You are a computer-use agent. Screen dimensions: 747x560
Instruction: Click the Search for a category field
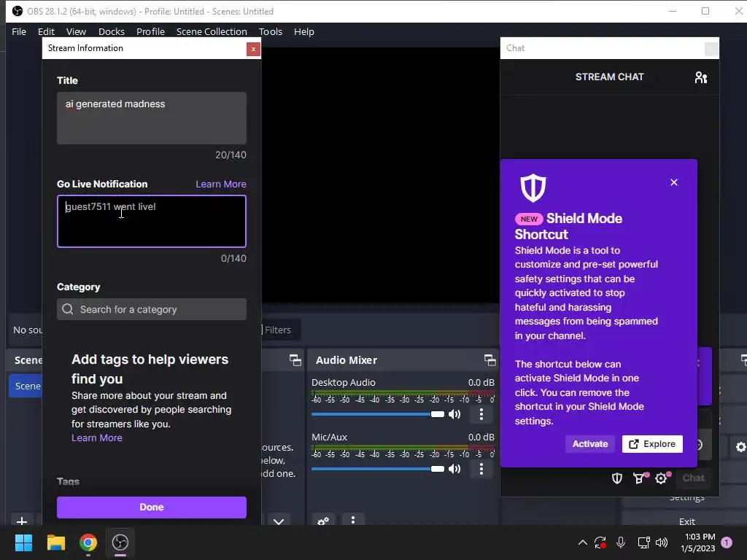pyautogui.click(x=152, y=309)
